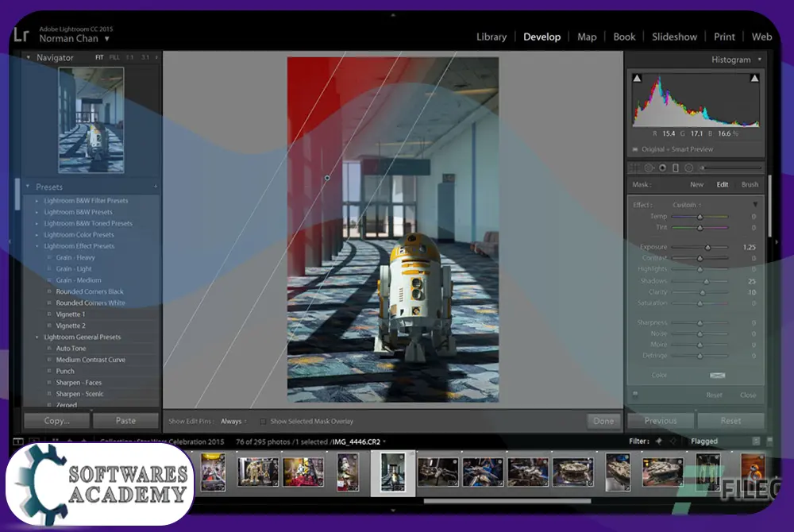Image resolution: width=794 pixels, height=532 pixels.
Task: Select the selected R2 droid filmstrip thumbnail
Action: tap(393, 472)
